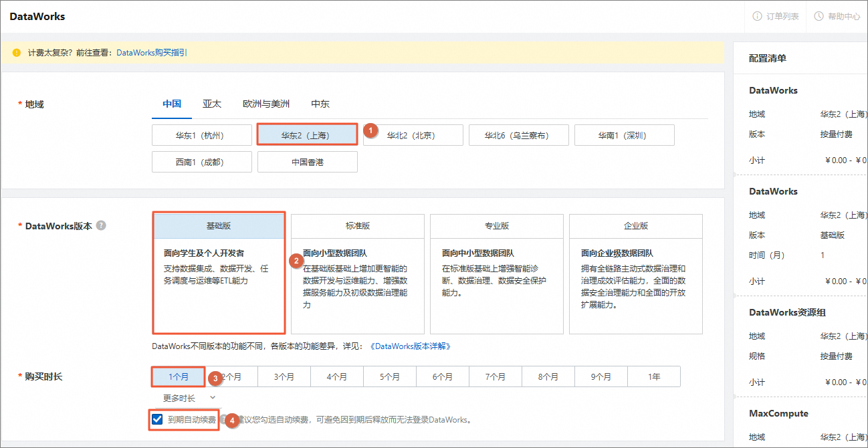This screenshot has height=448, width=868.
Task: Open 《DataWorks版本详解》 link
Action: pos(410,346)
